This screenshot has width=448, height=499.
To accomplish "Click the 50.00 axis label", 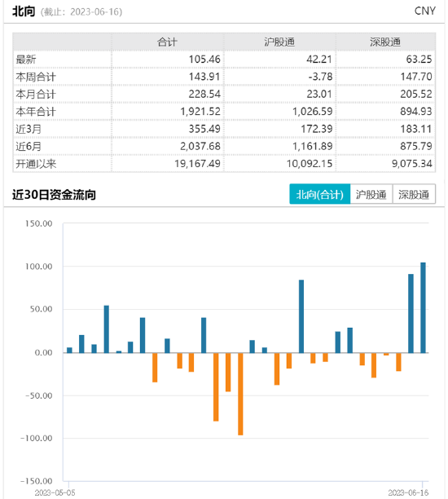I will (x=42, y=309).
